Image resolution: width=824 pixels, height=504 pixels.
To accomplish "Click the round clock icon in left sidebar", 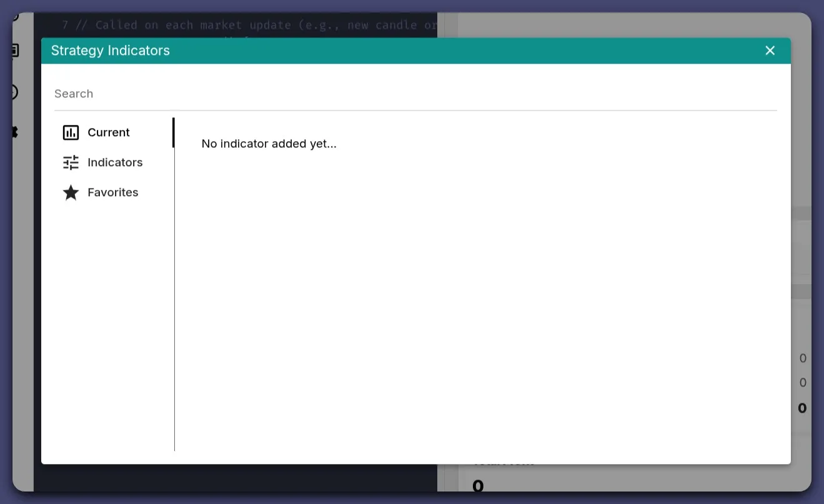I will point(14,92).
